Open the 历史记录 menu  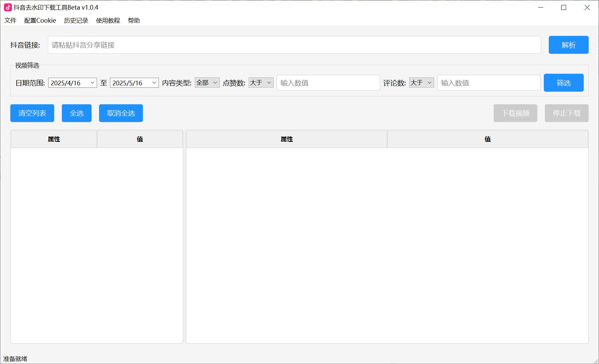click(x=75, y=20)
